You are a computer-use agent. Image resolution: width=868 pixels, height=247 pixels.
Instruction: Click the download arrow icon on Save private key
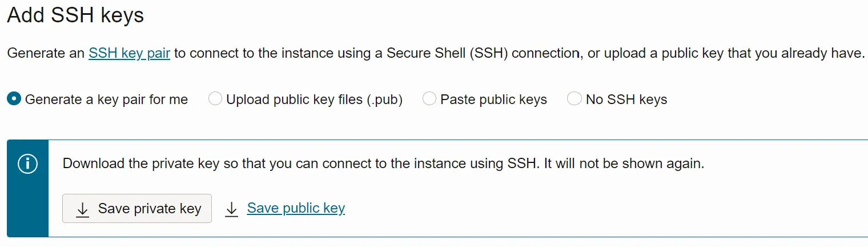(82, 210)
